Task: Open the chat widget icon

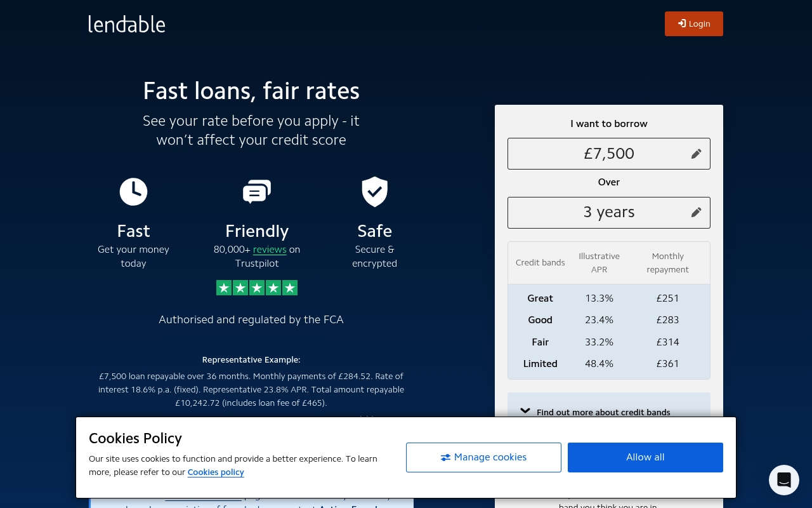Action: pos(783,479)
